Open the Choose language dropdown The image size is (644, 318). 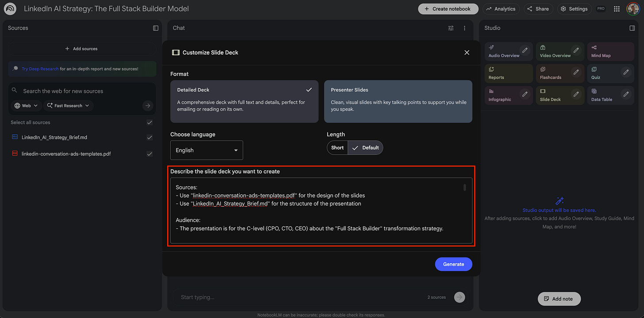pos(207,150)
